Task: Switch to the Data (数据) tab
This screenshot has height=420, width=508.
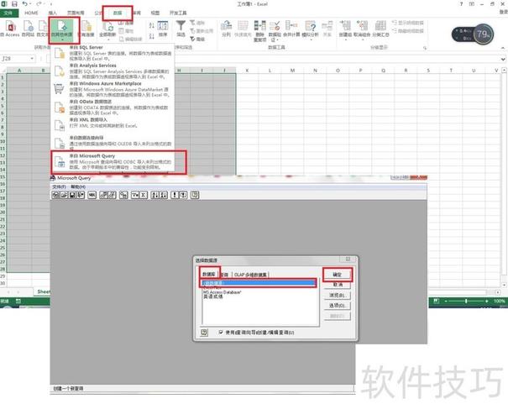Action: click(x=118, y=13)
